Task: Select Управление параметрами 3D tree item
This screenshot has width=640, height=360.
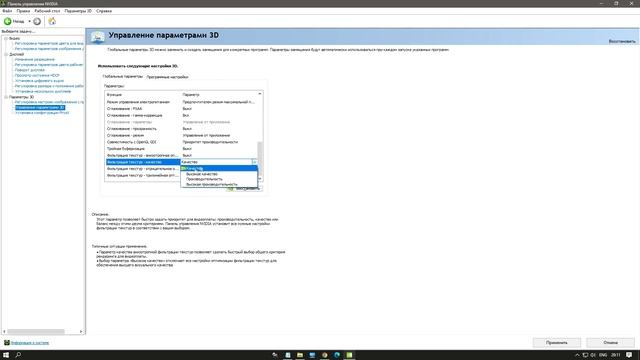Action: [40, 107]
